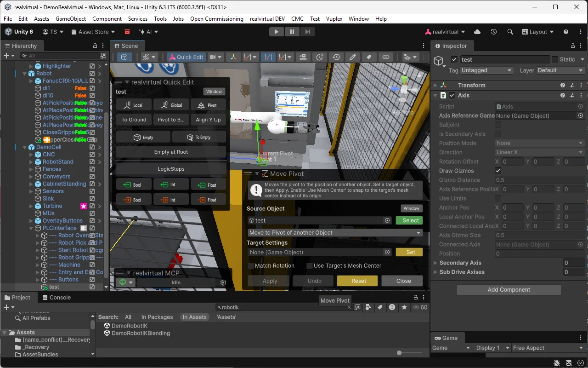Open the Open Commissioning menu
This screenshot has width=588, height=368.
(217, 19)
